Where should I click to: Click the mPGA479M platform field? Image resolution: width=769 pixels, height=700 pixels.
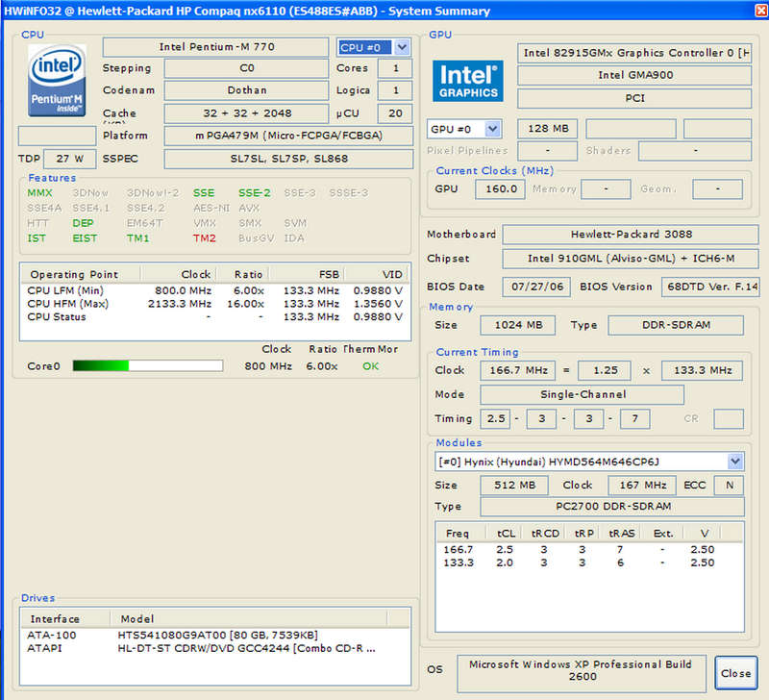tap(288, 136)
